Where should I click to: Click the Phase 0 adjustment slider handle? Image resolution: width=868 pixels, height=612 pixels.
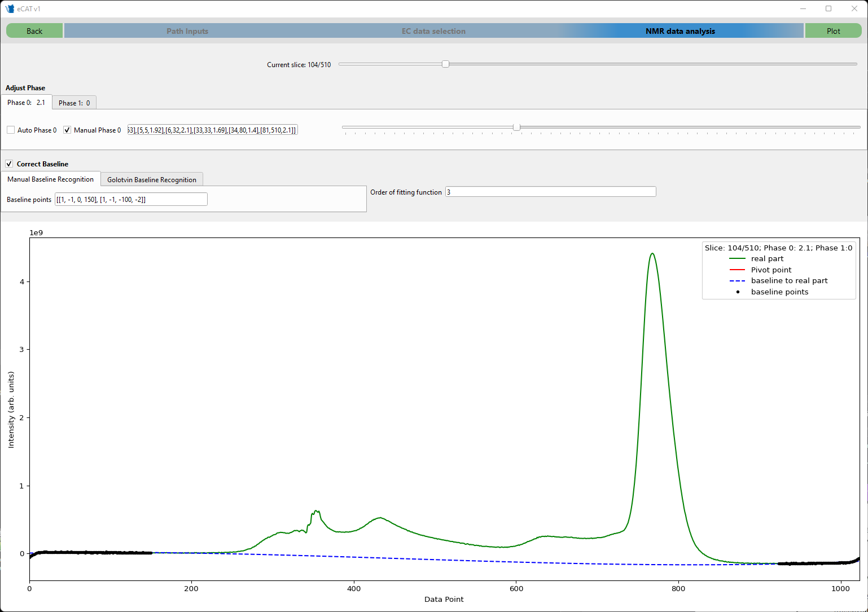[516, 127]
